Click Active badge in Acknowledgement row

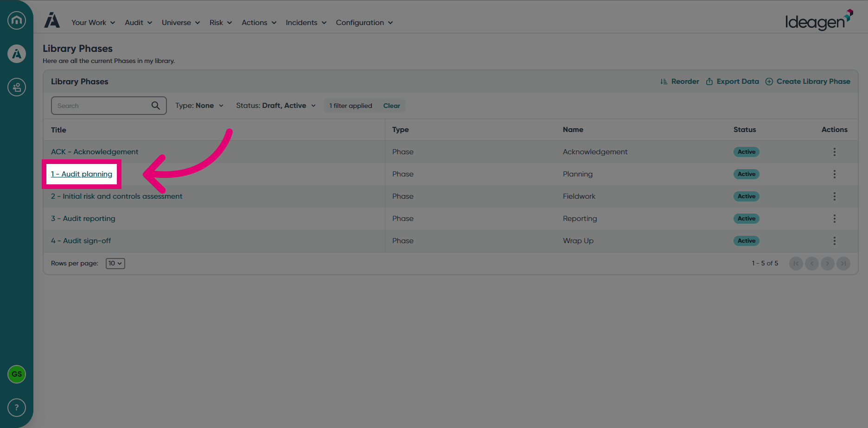(747, 152)
